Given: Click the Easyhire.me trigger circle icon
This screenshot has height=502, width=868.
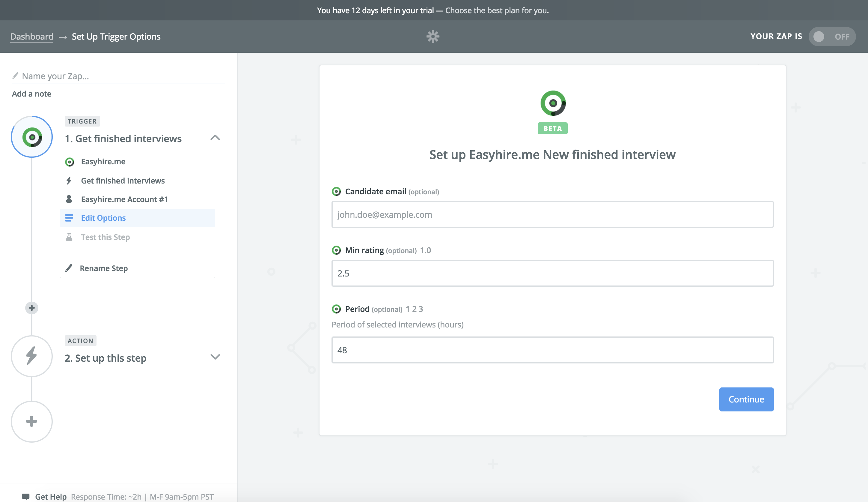Looking at the screenshot, I should (32, 137).
